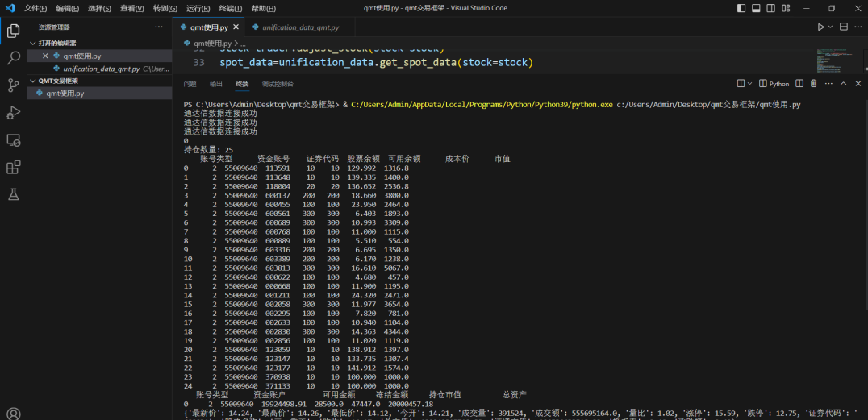Open the Source Control view
The height and width of the screenshot is (420, 868).
(x=13, y=85)
